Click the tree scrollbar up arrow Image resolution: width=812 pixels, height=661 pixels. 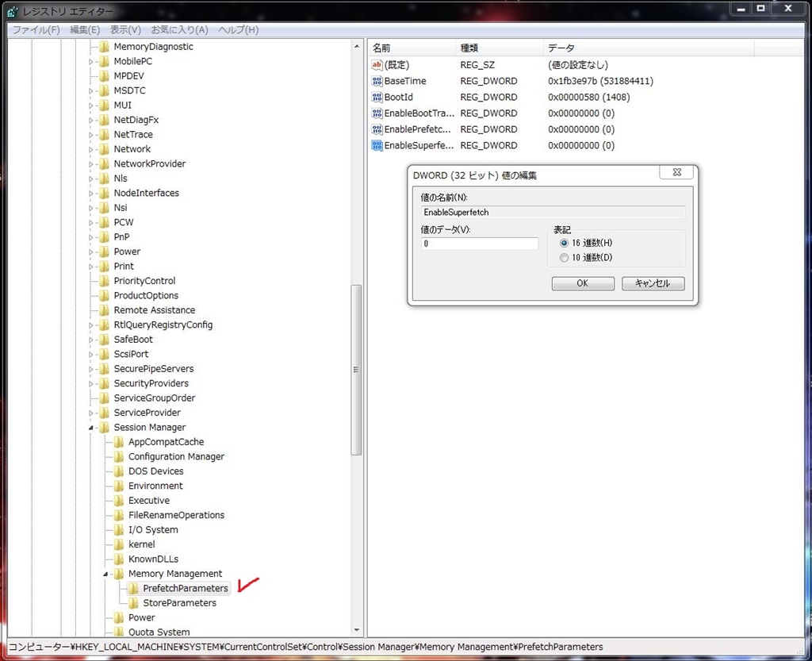click(356, 46)
